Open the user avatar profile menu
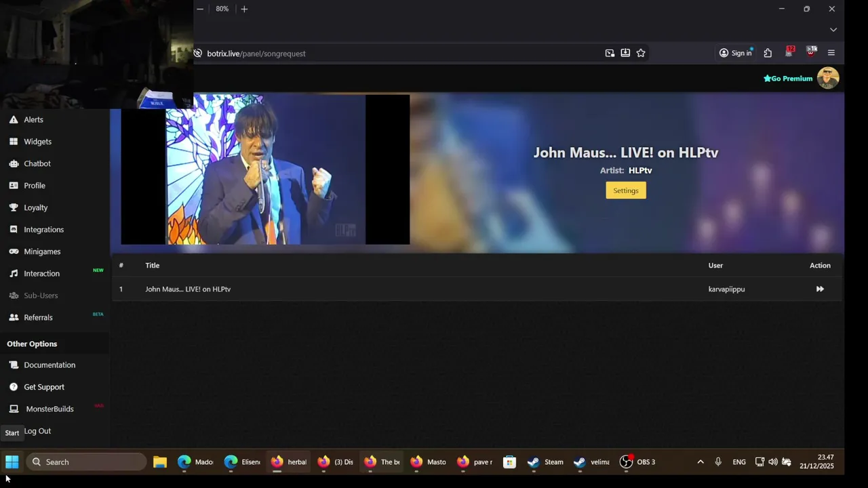The width and height of the screenshot is (868, 488). tap(828, 78)
